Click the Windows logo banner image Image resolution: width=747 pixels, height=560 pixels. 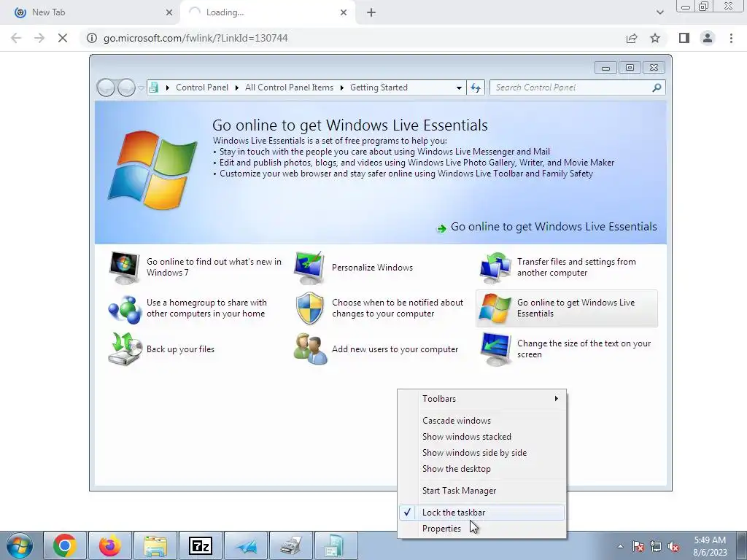coord(152,169)
